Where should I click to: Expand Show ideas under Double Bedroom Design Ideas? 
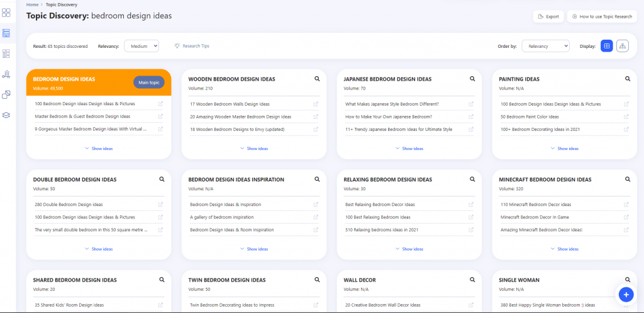[99, 249]
